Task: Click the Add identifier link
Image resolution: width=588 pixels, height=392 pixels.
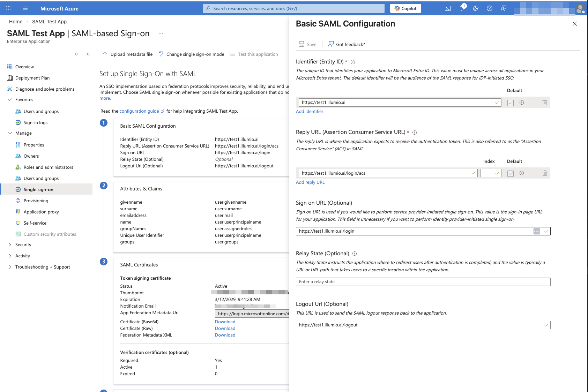Action: pyautogui.click(x=310, y=112)
